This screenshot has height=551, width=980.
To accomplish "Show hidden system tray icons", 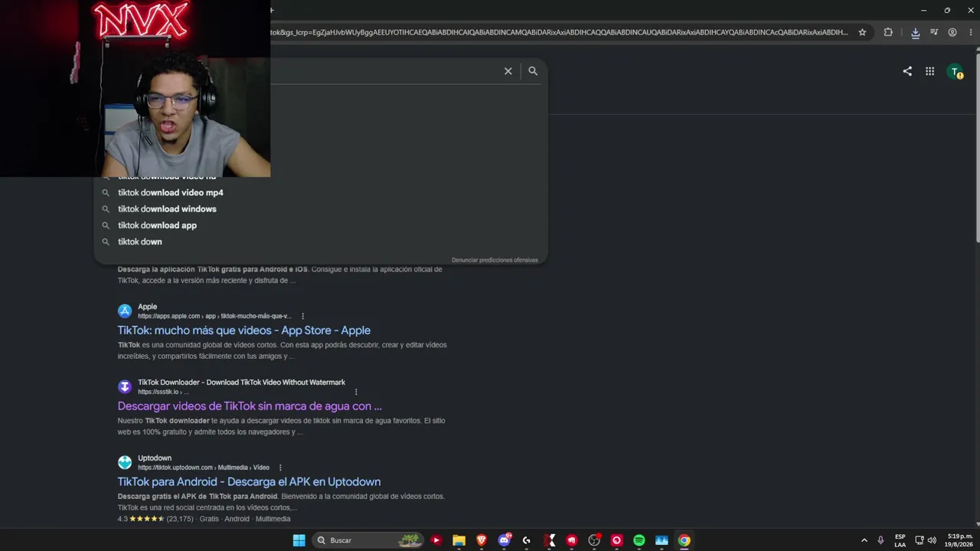I will (864, 540).
